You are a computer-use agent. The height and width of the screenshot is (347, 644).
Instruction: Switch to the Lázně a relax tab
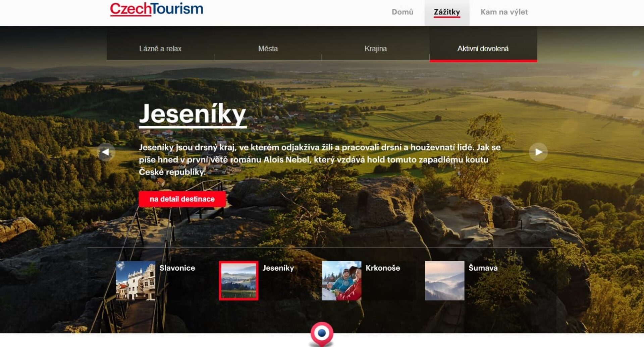pos(160,49)
